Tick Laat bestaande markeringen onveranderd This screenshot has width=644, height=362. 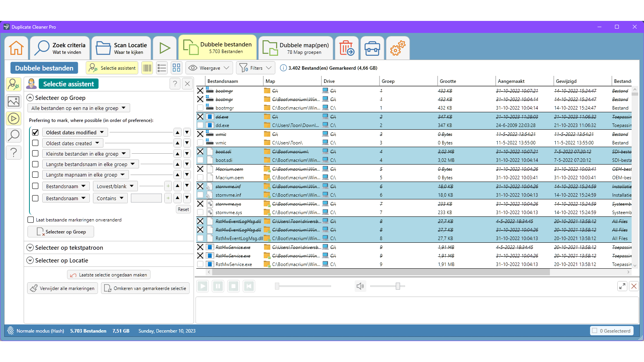tap(31, 220)
